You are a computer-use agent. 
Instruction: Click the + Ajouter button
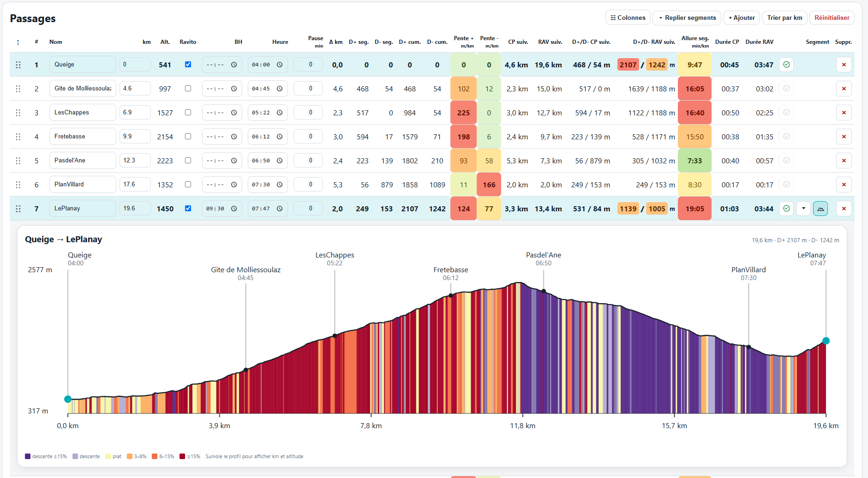[742, 18]
